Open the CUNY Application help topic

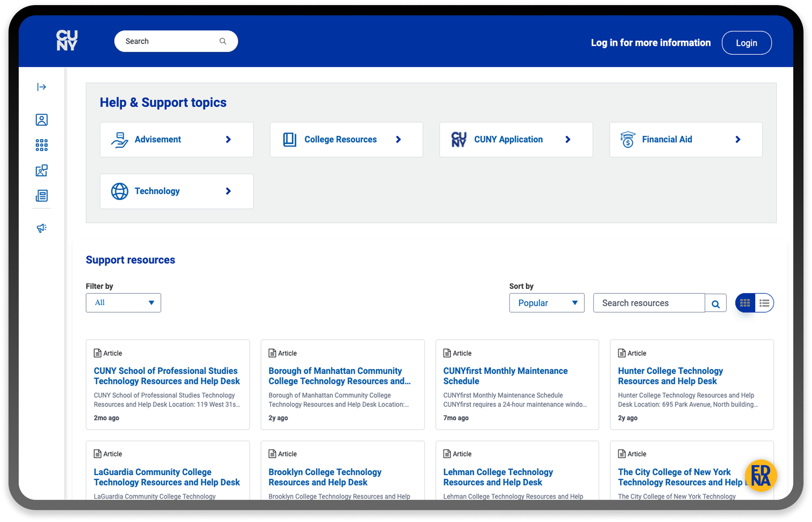[x=516, y=140]
